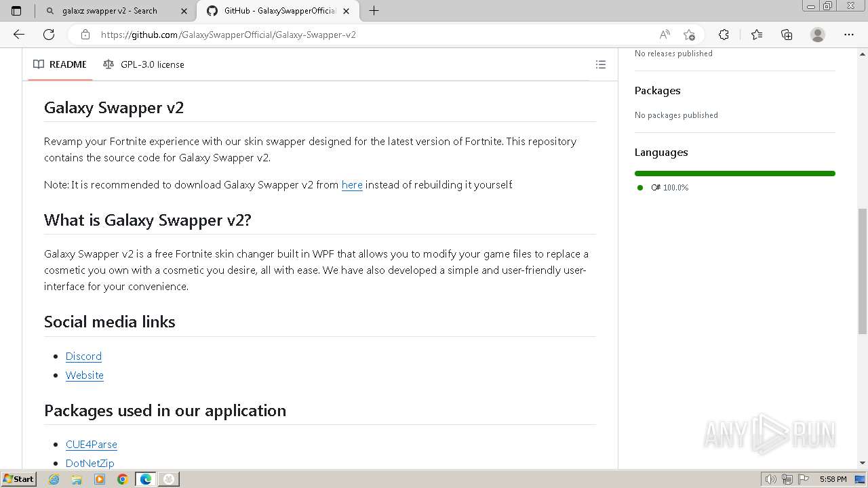Open media player taskbar icon
This screenshot has width=868, height=488.
click(x=100, y=479)
